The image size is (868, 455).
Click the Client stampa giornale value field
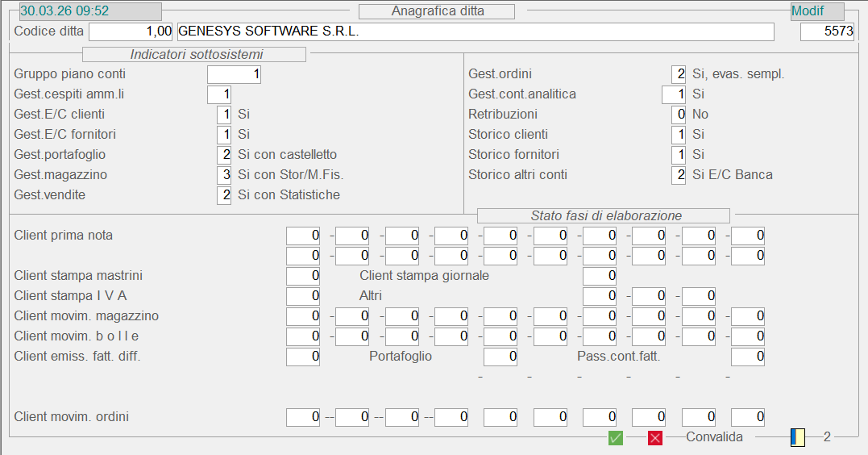(x=600, y=276)
